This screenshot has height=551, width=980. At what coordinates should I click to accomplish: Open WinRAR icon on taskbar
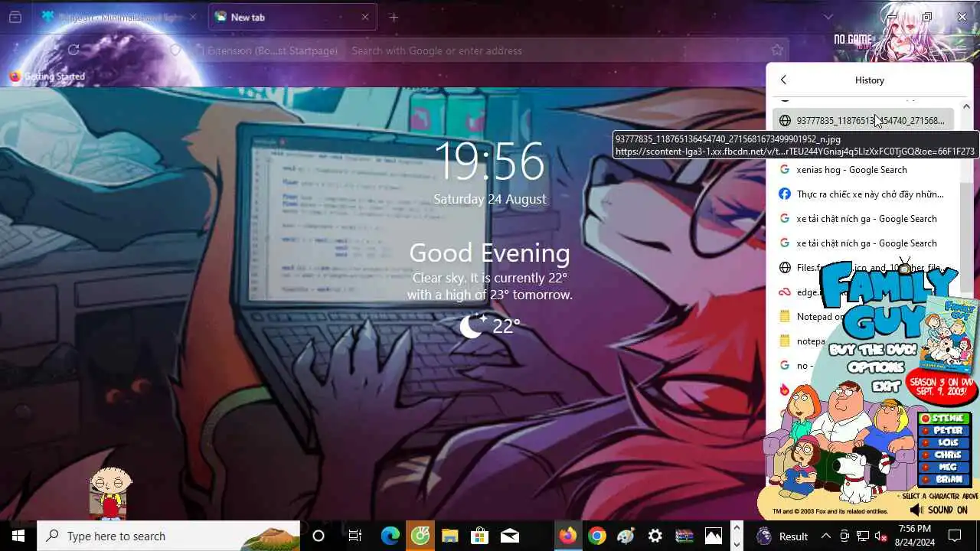pyautogui.click(x=684, y=536)
